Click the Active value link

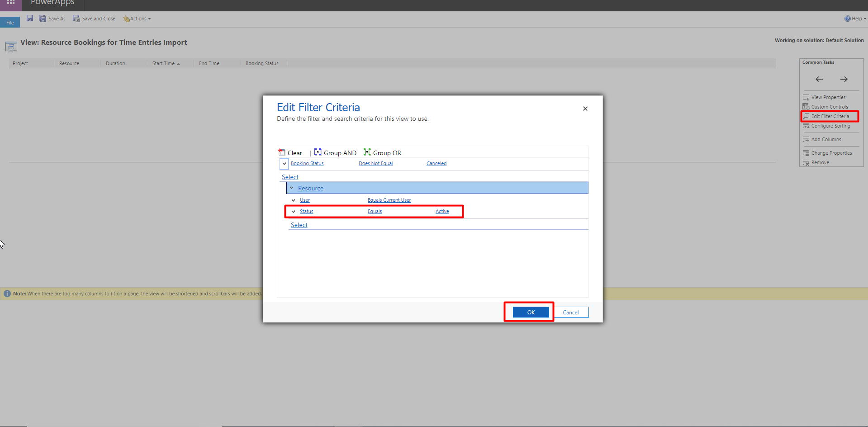tap(442, 211)
